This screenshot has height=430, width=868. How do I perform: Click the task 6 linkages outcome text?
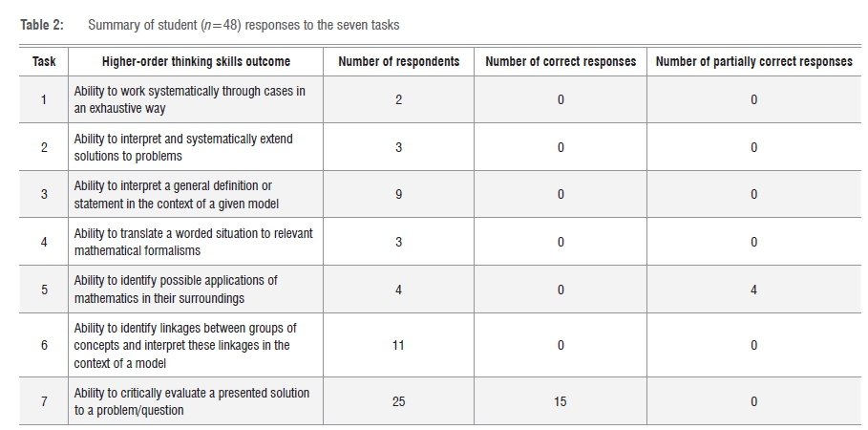185,345
